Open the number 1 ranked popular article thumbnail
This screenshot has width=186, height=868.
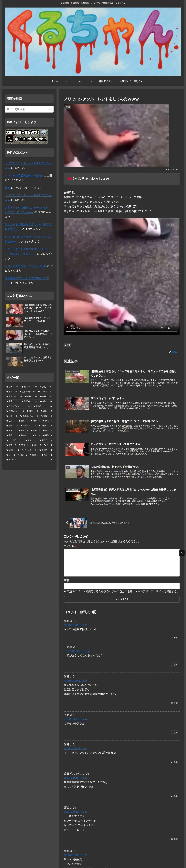[x=14, y=309]
